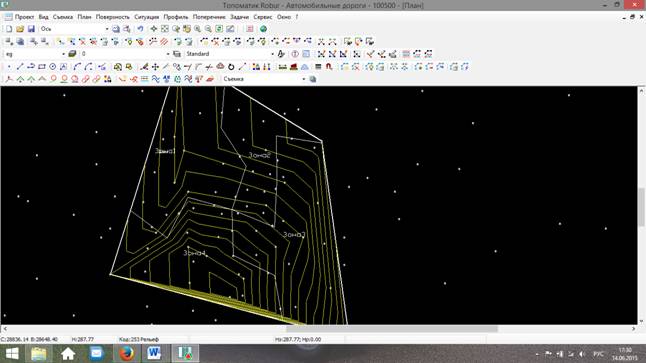Click the rotate tool icon
The height and width of the screenshot is (363, 646).
pyautogui.click(x=231, y=67)
